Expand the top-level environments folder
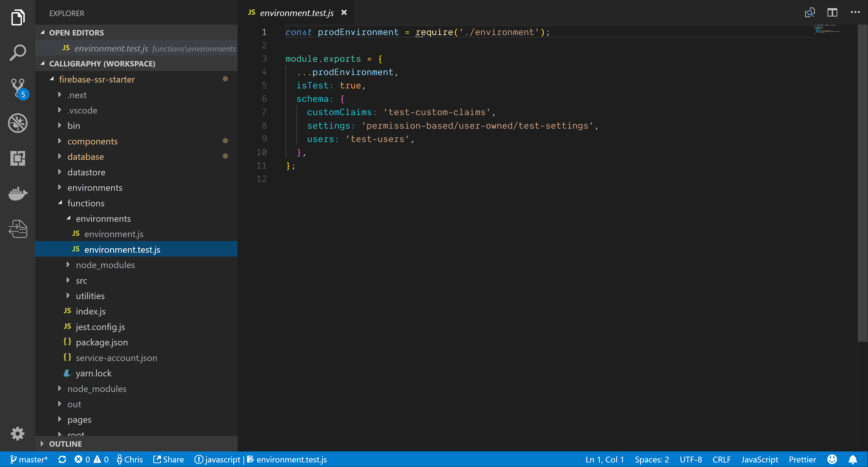Image resolution: width=868 pixels, height=467 pixels. pos(136,188)
